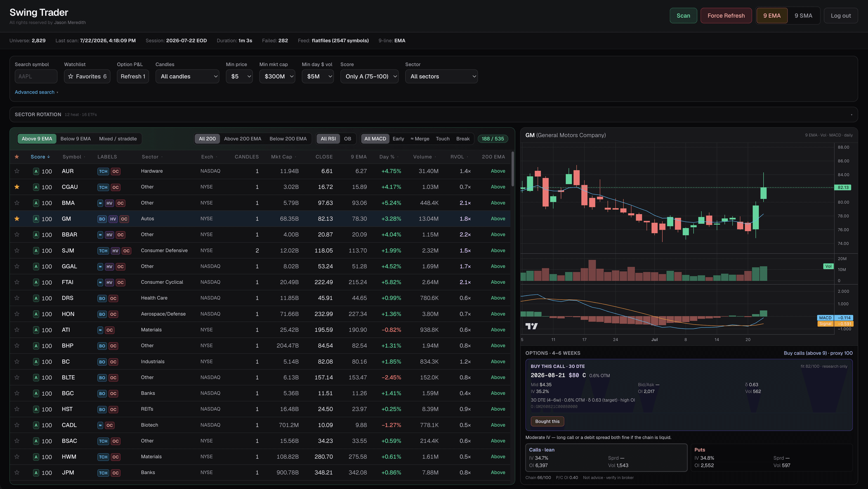The height and width of the screenshot is (489, 868).
Task: Toggle star for BMA row
Action: [x=17, y=203]
